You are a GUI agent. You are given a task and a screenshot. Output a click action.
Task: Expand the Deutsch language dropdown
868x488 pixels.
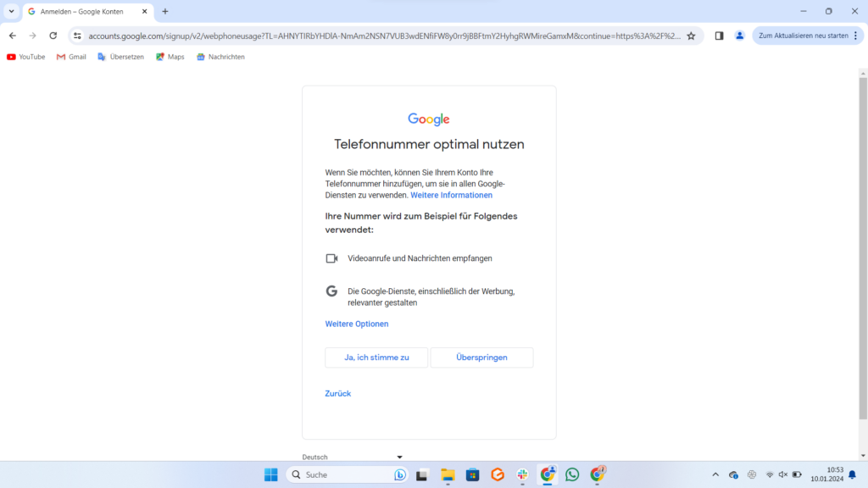(x=353, y=457)
